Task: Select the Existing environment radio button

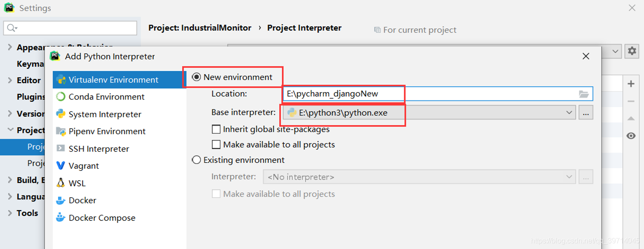Action: point(197,160)
